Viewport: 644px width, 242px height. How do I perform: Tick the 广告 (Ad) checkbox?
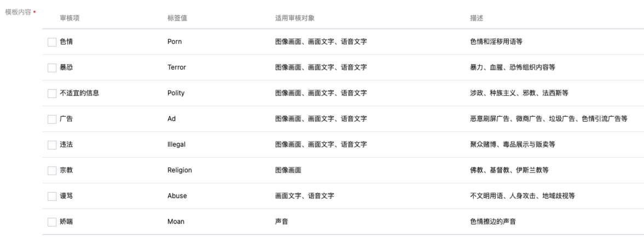pyautogui.click(x=52, y=119)
